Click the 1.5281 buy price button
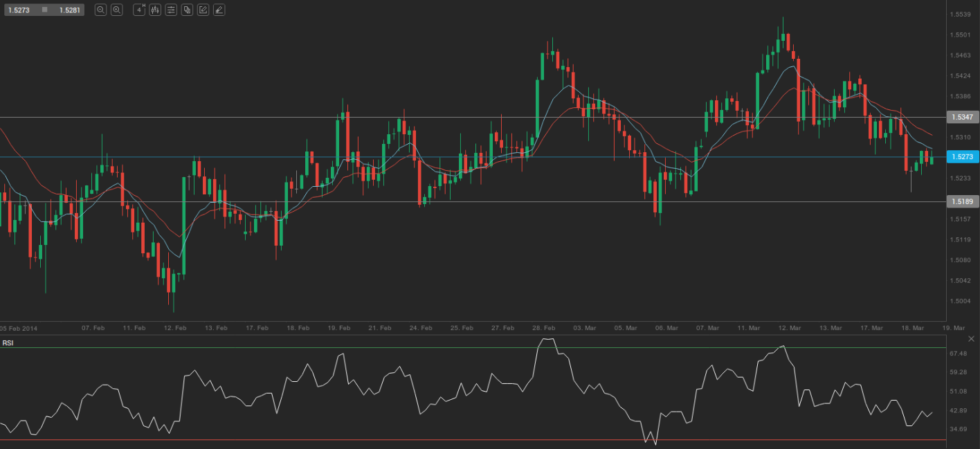 pos(69,10)
